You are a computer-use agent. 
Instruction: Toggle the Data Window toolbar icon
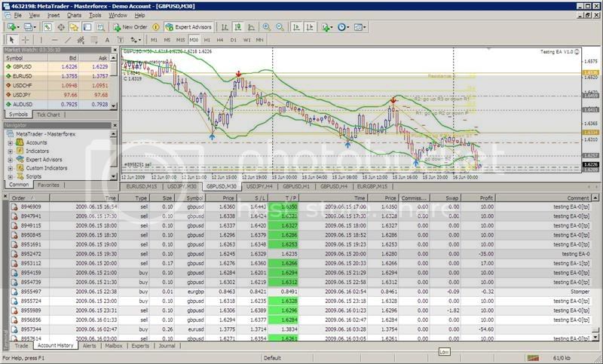(x=61, y=27)
